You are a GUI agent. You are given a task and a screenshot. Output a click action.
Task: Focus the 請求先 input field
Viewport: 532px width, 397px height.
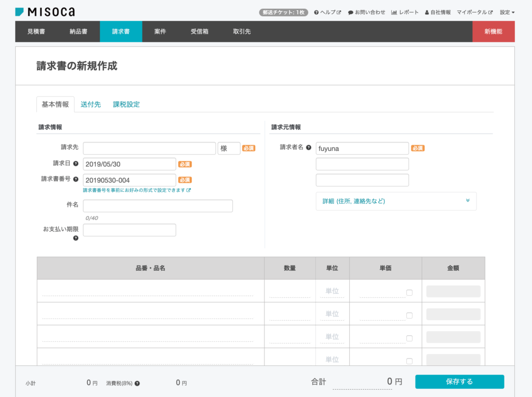[149, 148]
